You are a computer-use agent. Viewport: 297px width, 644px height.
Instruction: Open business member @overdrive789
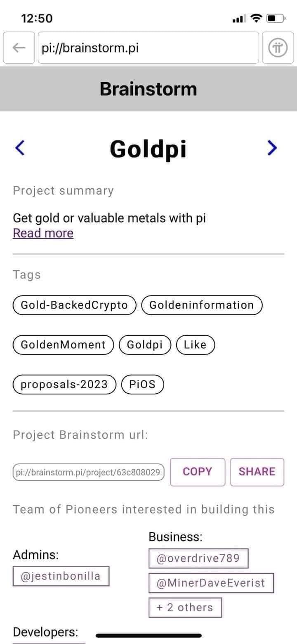click(198, 558)
